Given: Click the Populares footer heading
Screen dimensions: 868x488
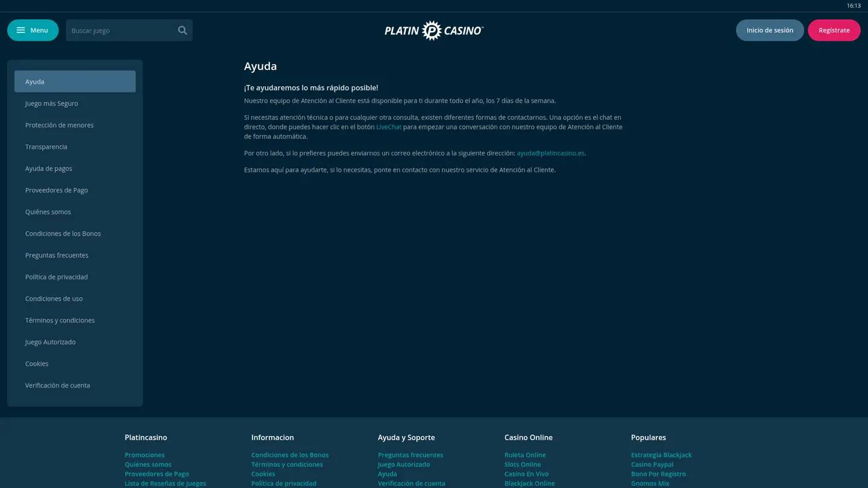Looking at the screenshot, I should coord(649,437).
